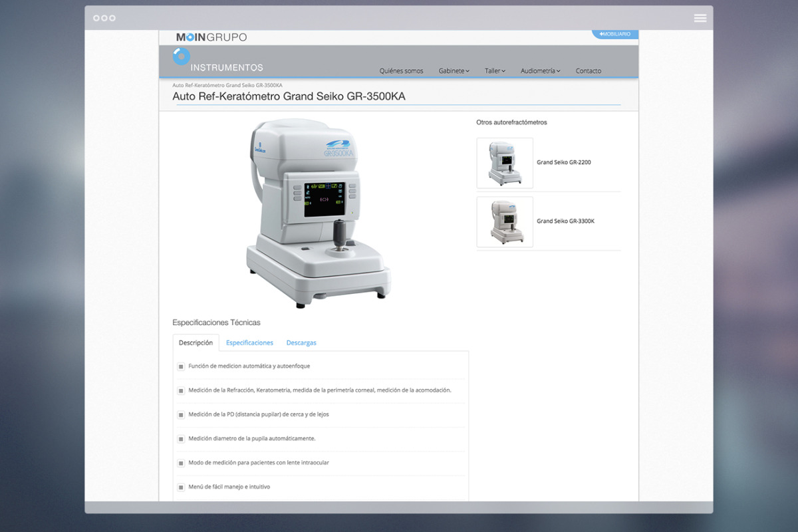Open the Contacto menu item
This screenshot has height=532, width=798.
pos(589,70)
